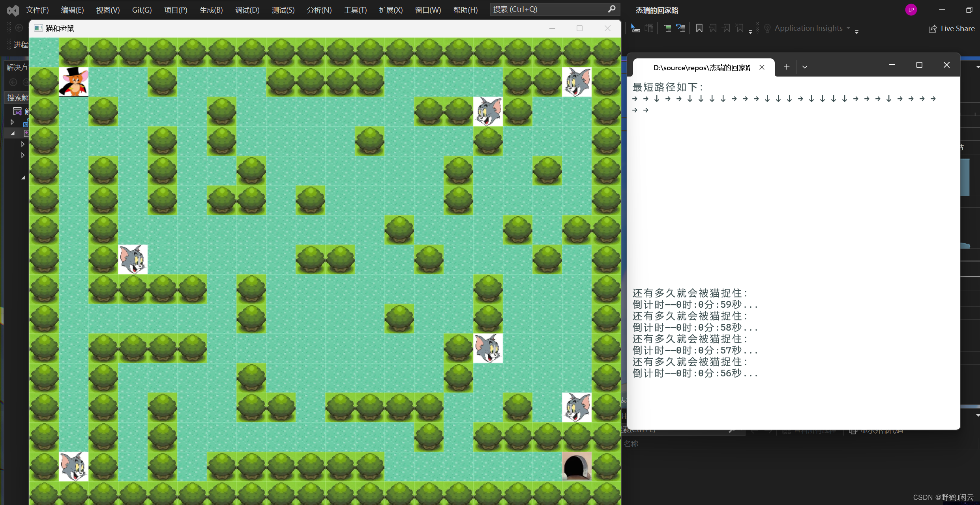Click the countdown line showing 59秒
This screenshot has height=505, width=980.
click(695, 305)
